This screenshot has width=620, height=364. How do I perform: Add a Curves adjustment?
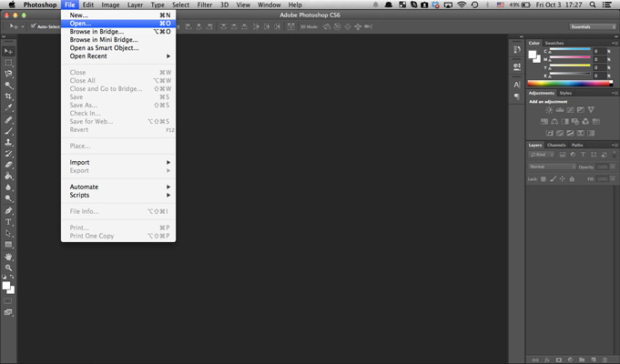click(570, 110)
